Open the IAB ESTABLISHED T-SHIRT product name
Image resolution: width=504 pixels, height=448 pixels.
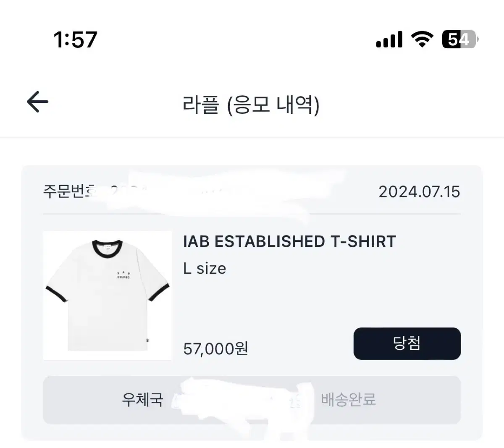pos(290,241)
